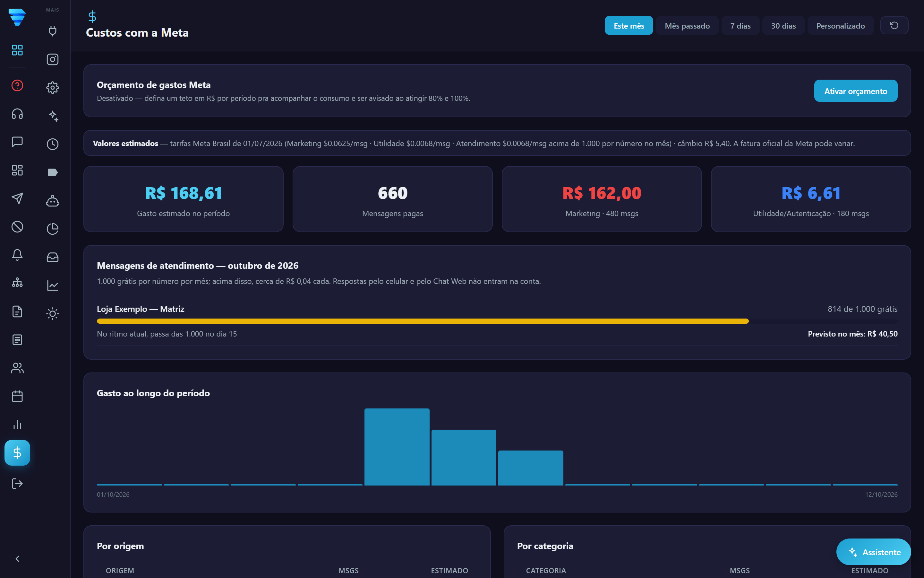Open the inbox tray icon

53,257
